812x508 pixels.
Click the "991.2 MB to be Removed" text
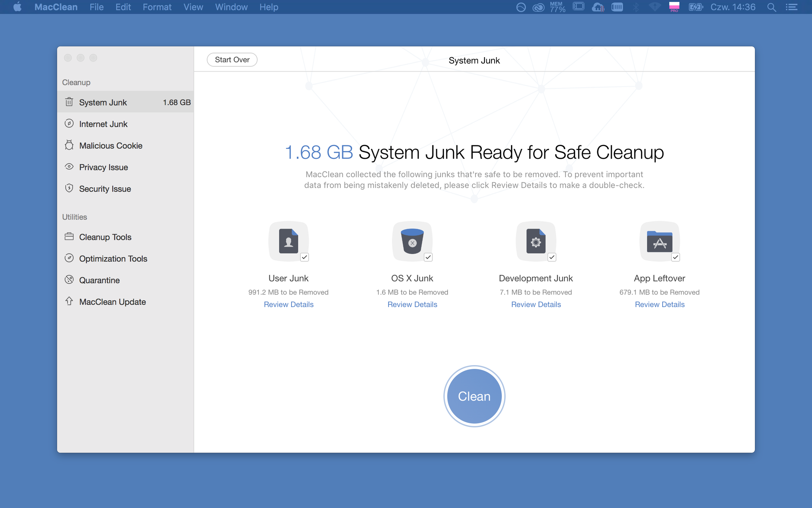click(288, 292)
